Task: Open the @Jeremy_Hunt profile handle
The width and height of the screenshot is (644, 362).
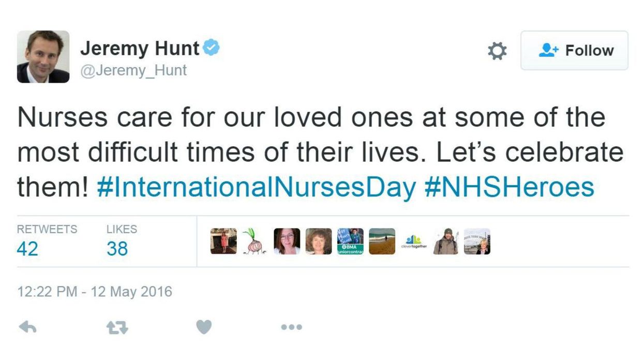Action: [x=133, y=70]
